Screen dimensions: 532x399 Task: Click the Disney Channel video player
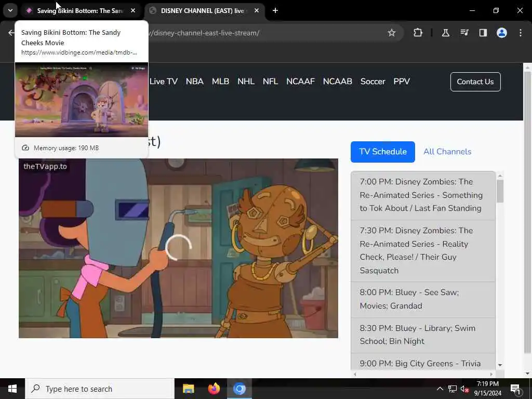point(178,248)
